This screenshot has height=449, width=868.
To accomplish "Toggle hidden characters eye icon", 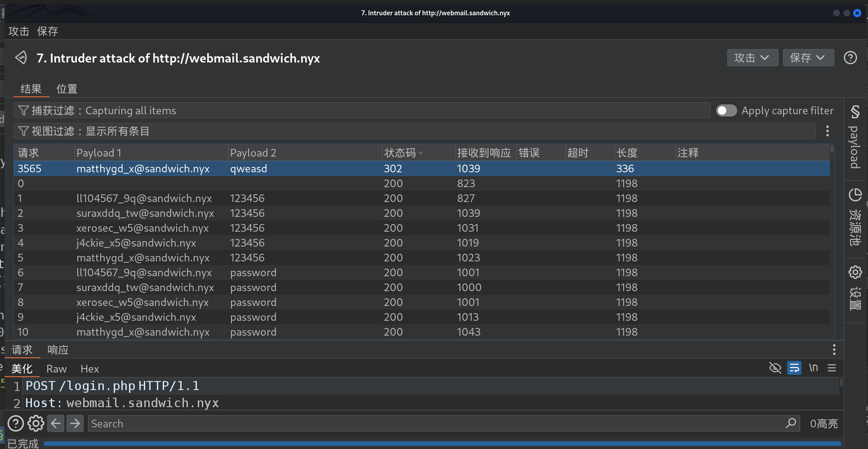I will point(775,368).
